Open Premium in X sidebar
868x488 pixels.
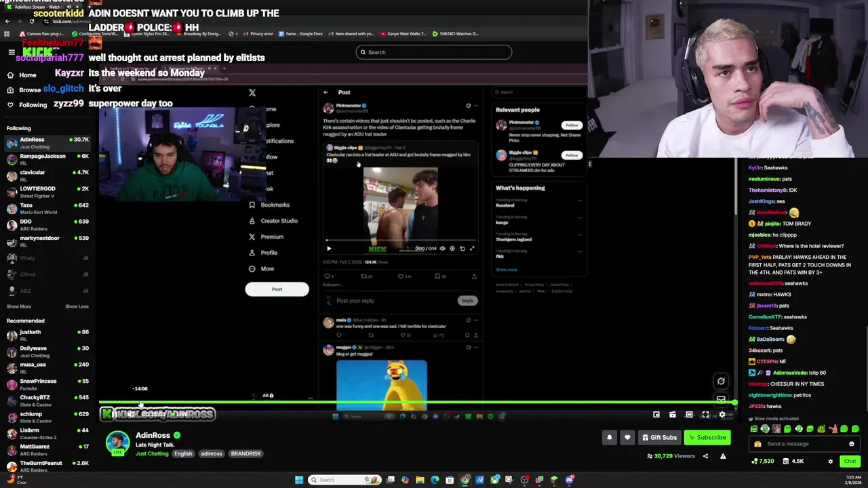[x=266, y=237]
